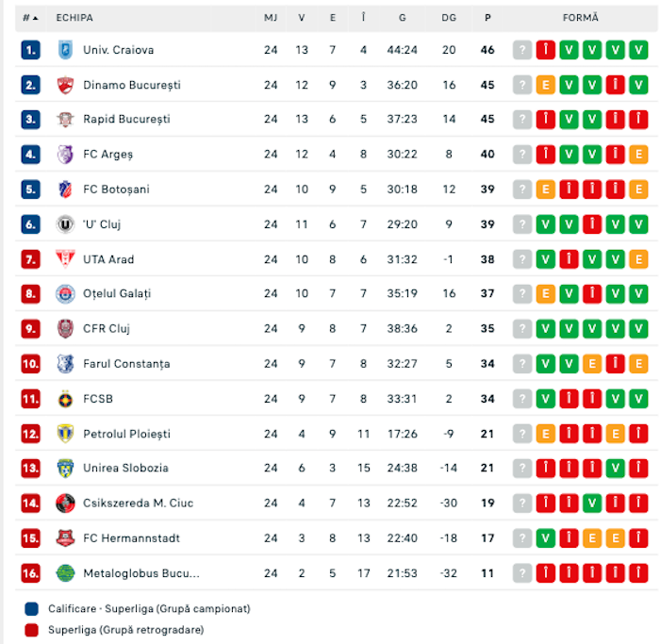
Task: Sort the table by the P points column
Action: tap(487, 18)
